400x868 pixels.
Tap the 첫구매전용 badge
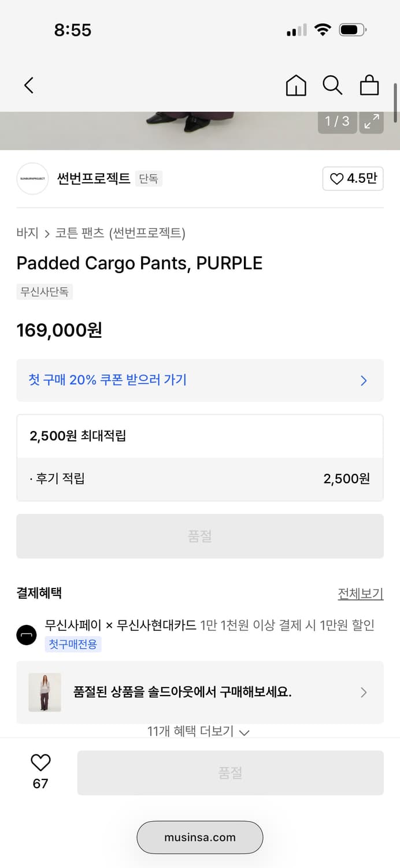tap(73, 644)
